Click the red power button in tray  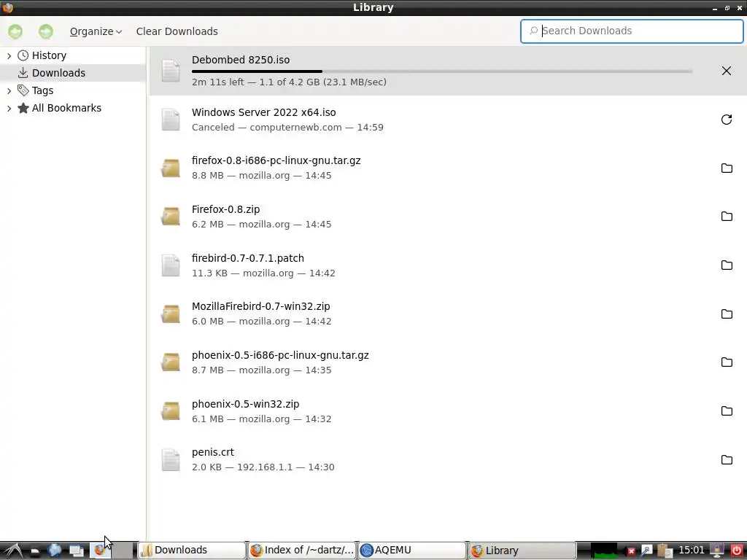(x=737, y=551)
